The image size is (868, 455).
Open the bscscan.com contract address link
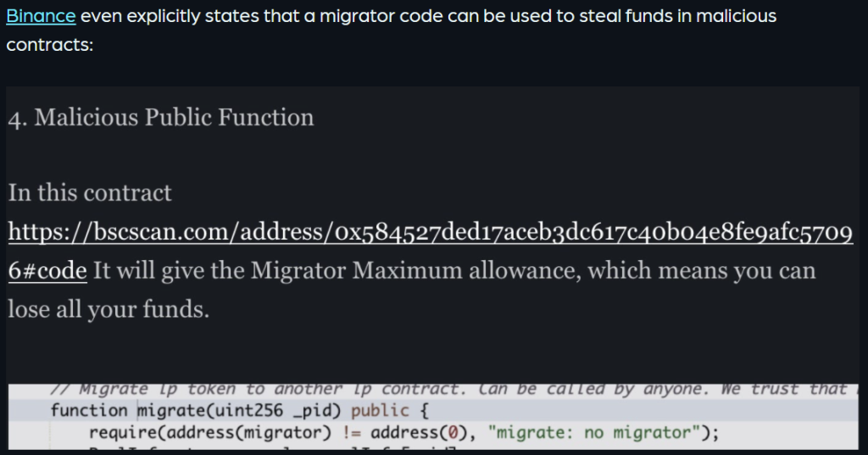[x=430, y=232]
